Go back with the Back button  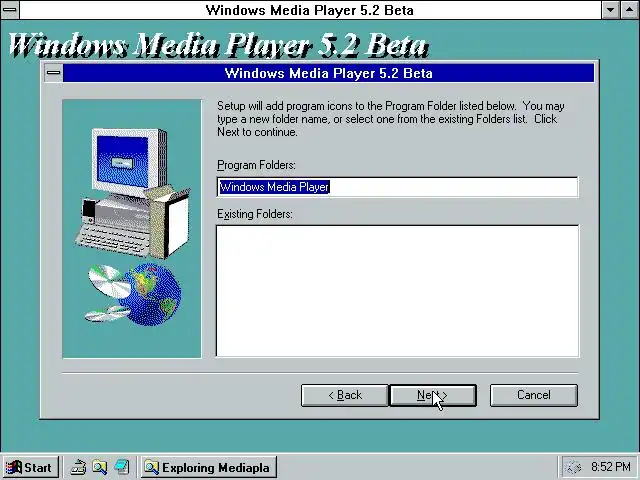click(x=344, y=395)
